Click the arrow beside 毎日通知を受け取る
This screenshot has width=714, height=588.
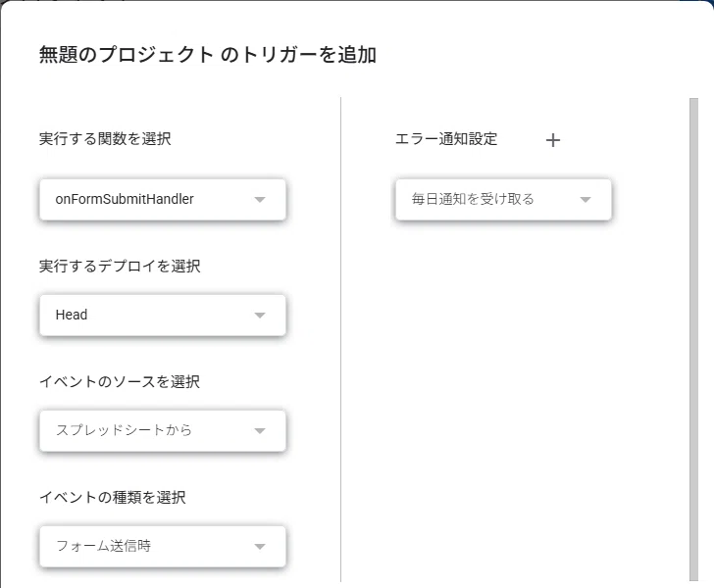point(586,199)
